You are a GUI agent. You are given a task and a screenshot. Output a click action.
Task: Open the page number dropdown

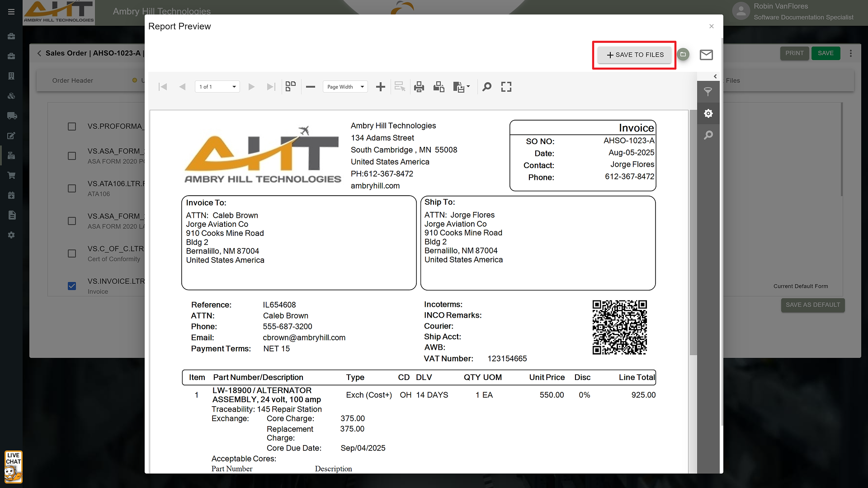coord(217,87)
